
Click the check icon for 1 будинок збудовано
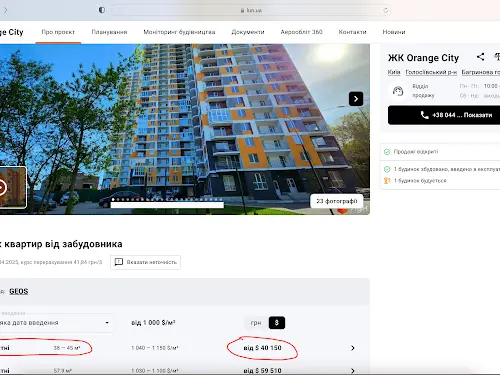coord(387,169)
